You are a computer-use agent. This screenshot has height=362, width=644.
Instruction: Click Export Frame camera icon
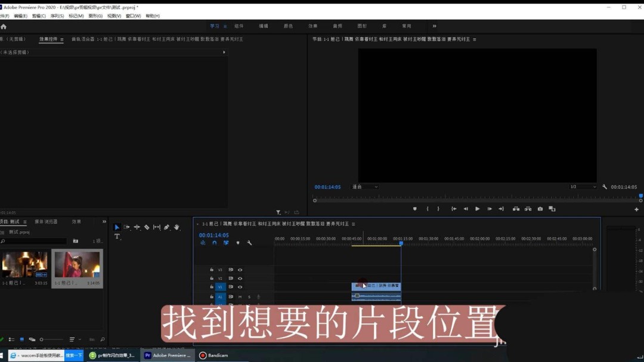(540, 209)
